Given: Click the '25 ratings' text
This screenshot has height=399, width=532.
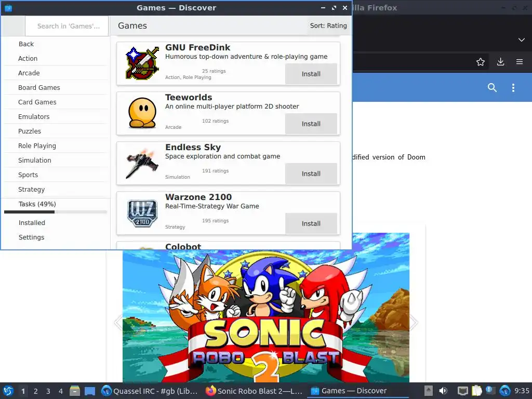Looking at the screenshot, I should click(x=214, y=71).
